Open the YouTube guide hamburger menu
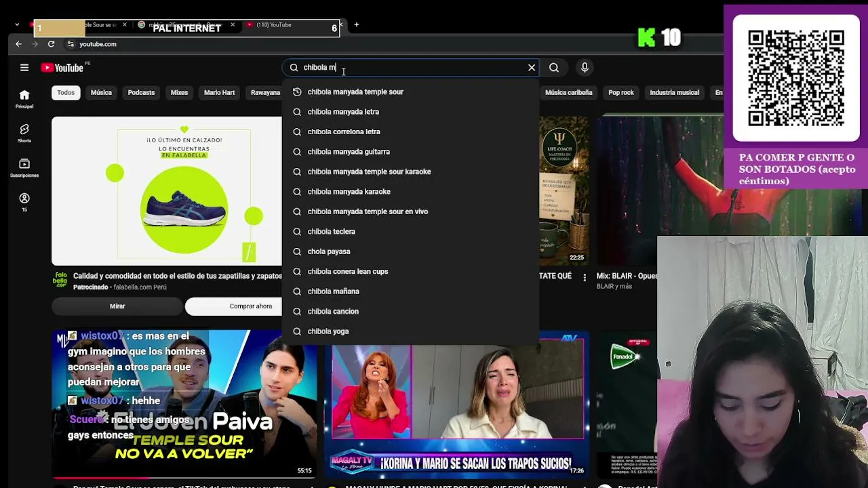Viewport: 868px width, 488px height. tap(24, 68)
